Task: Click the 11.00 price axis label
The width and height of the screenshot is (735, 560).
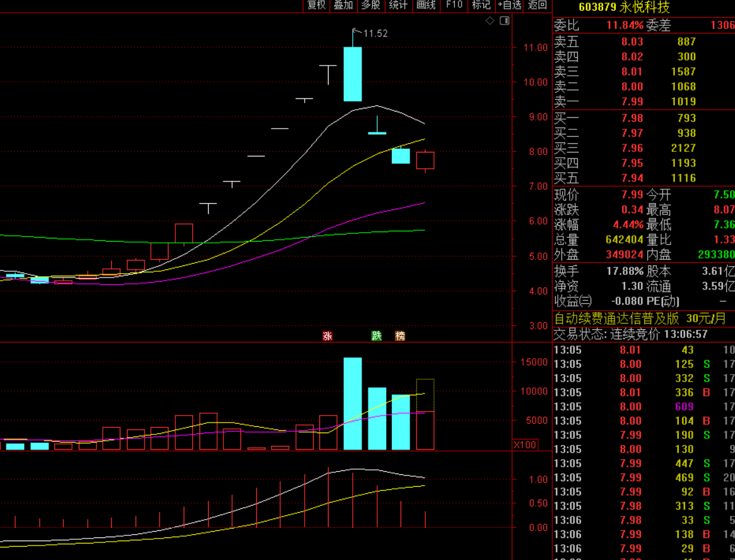Action: point(536,47)
